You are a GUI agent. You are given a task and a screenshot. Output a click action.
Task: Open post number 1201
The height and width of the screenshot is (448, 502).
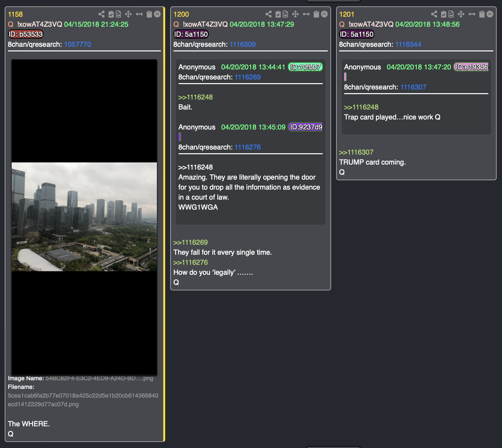(x=346, y=14)
